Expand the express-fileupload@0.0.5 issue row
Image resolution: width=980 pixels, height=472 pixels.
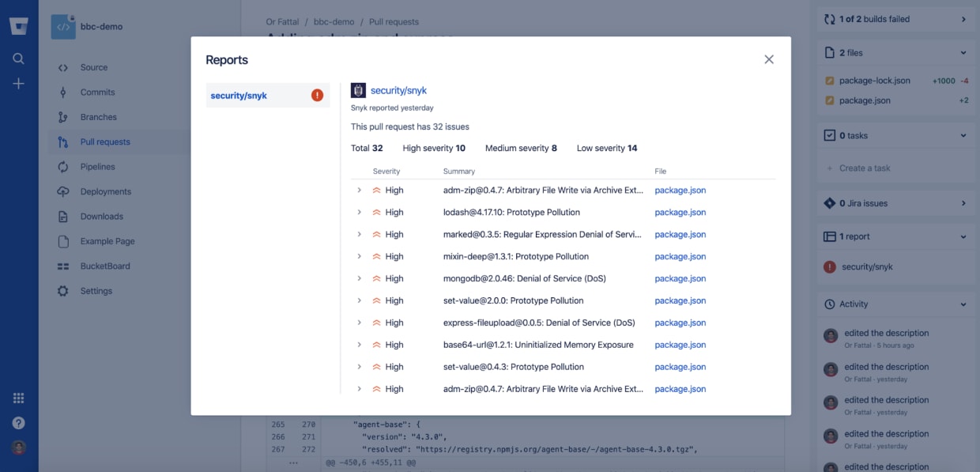pyautogui.click(x=359, y=323)
